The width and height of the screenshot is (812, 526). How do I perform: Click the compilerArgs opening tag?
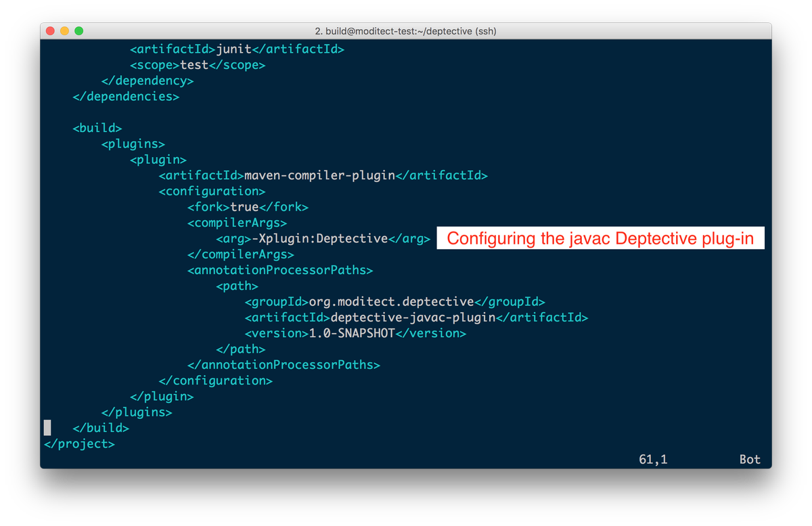click(x=238, y=222)
